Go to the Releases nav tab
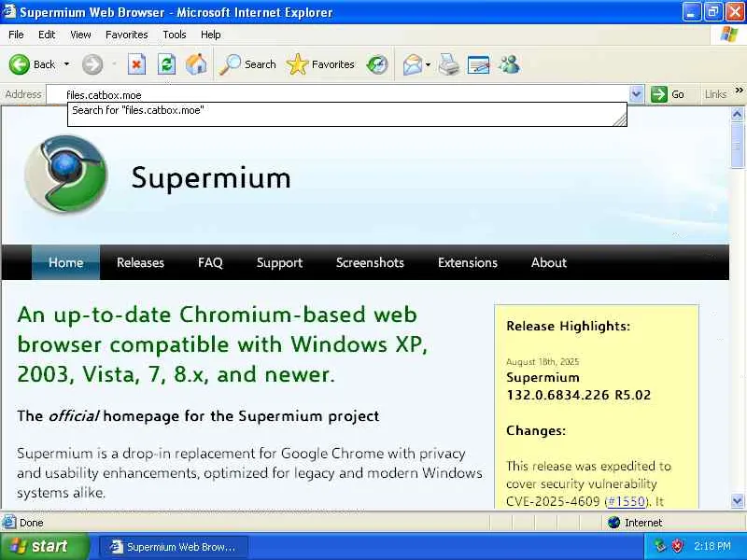This screenshot has height=560, width=747. (x=140, y=262)
